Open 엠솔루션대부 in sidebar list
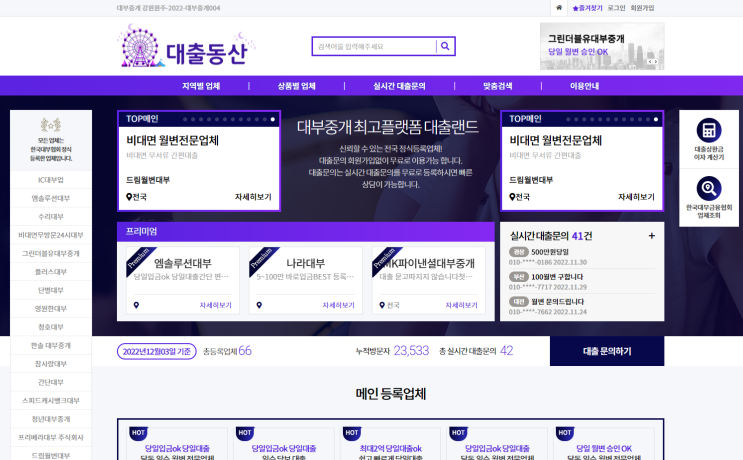 (x=51, y=198)
